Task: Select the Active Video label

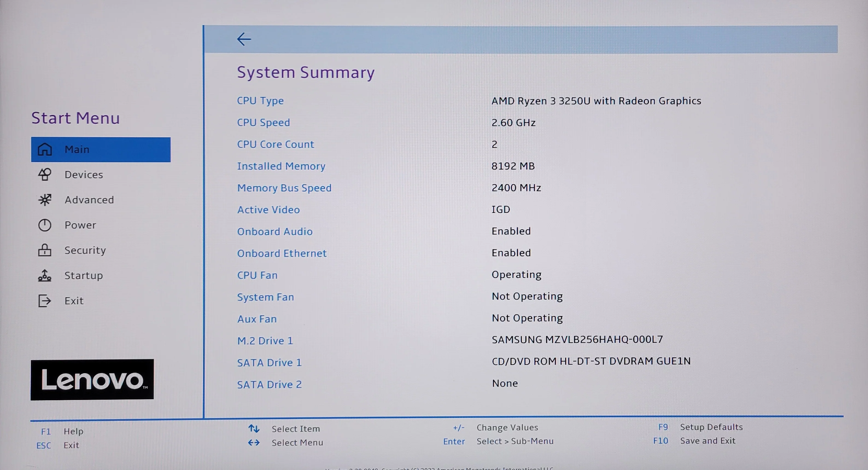Action: click(268, 210)
